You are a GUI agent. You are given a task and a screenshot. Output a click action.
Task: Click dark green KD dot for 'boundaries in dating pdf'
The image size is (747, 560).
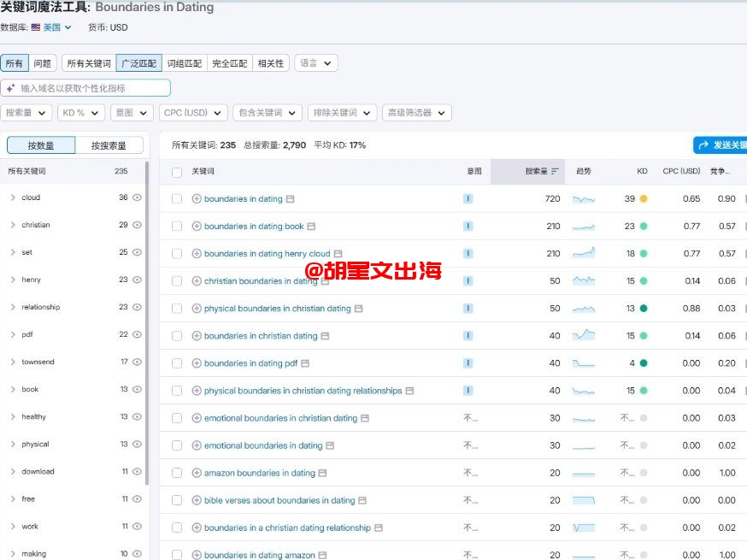point(644,363)
